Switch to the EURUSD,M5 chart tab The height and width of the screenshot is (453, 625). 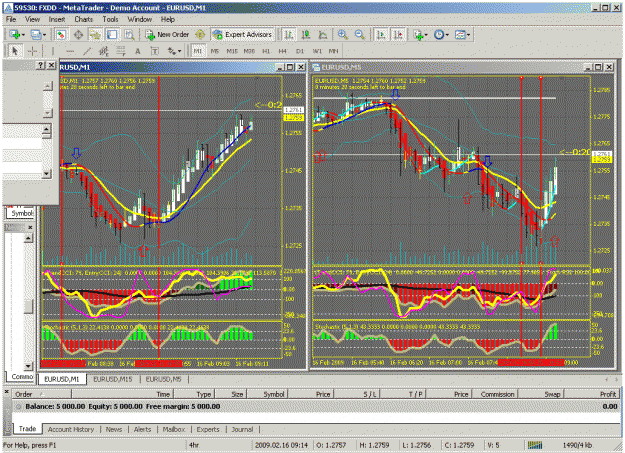(164, 379)
